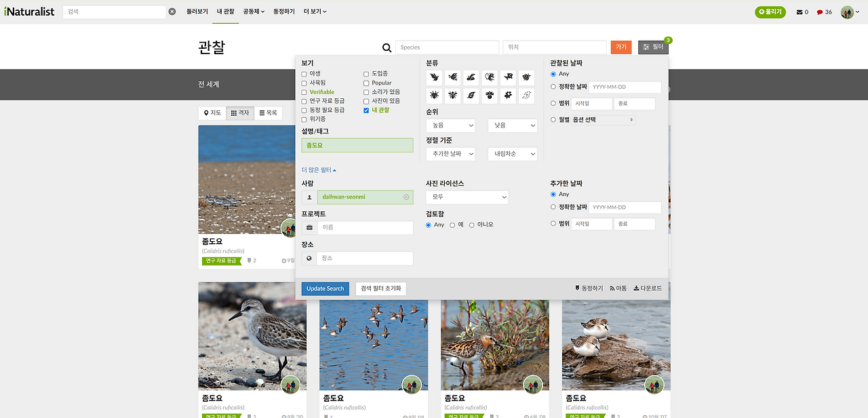
Task: Select the bird taxon filter icon
Action: [x=434, y=77]
